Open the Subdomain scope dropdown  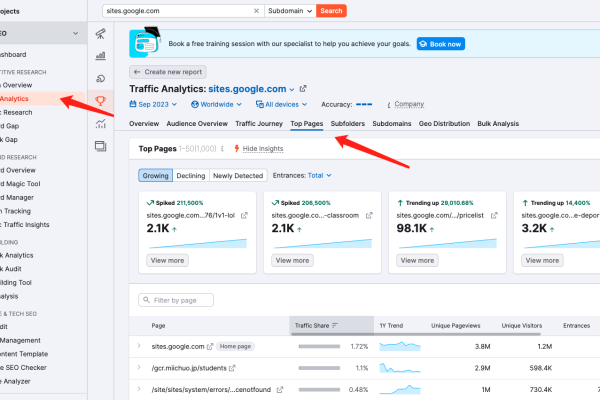coord(290,11)
